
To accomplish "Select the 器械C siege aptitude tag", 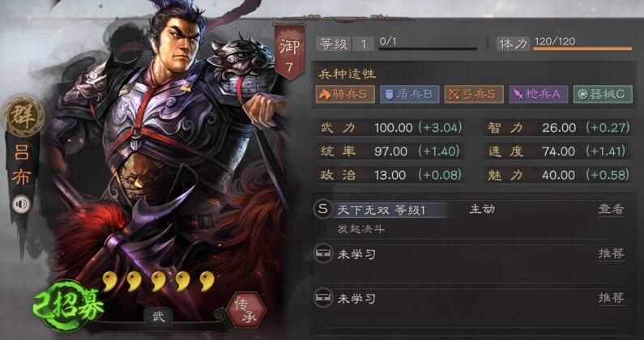I will (603, 95).
